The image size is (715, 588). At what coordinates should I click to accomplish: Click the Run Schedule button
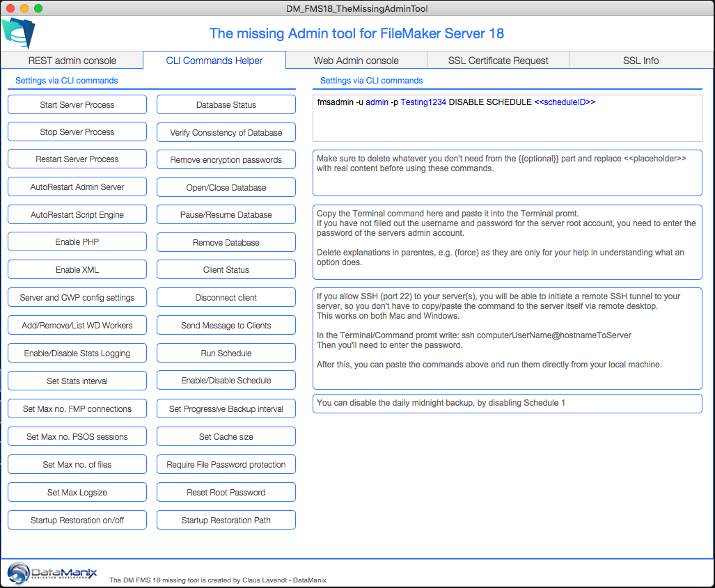(x=226, y=353)
